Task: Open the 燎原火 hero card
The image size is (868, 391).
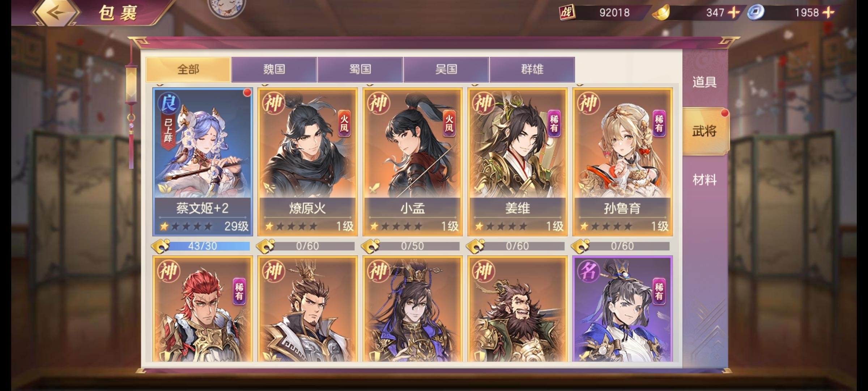Action: click(x=307, y=162)
